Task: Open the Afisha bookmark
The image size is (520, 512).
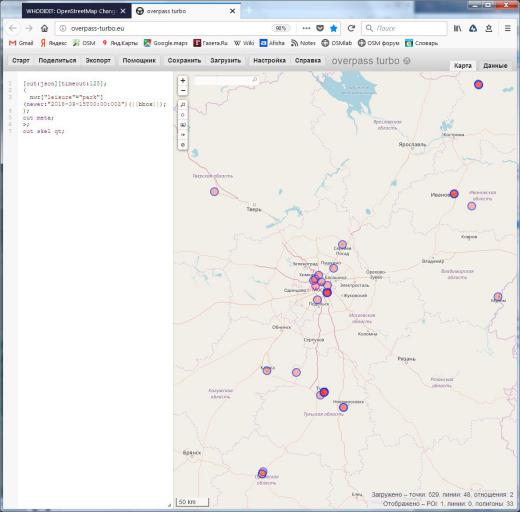Action: point(272,43)
